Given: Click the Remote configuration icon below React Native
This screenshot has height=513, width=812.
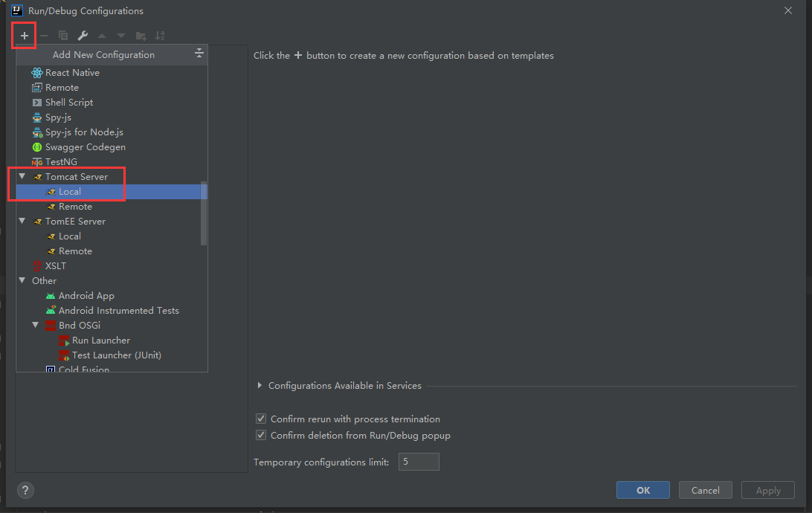Looking at the screenshot, I should pyautogui.click(x=36, y=88).
